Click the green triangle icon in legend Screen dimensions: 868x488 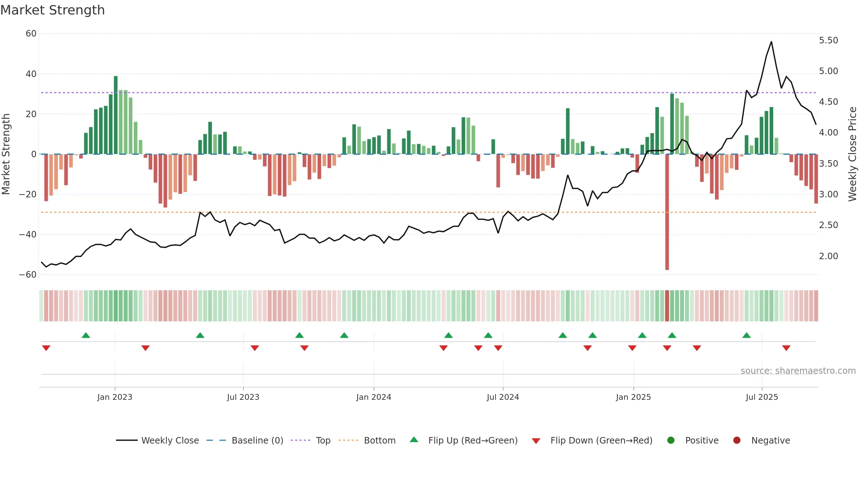[414, 440]
